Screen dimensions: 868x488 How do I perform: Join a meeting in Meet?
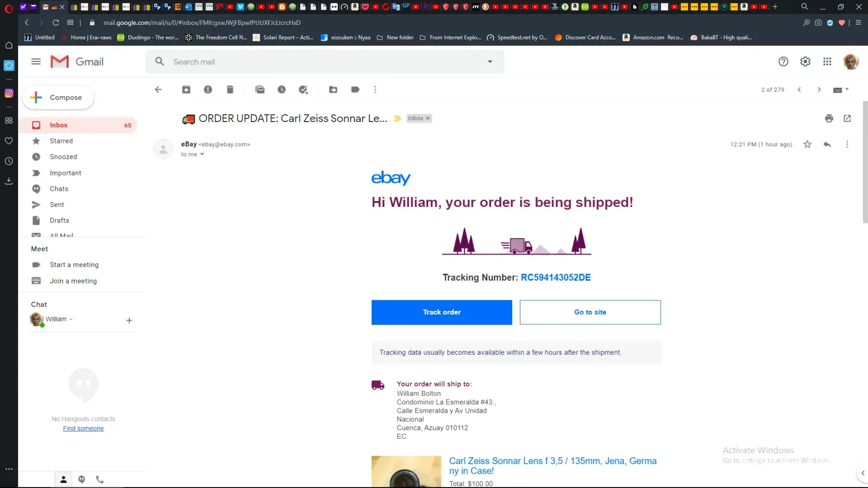click(73, 281)
